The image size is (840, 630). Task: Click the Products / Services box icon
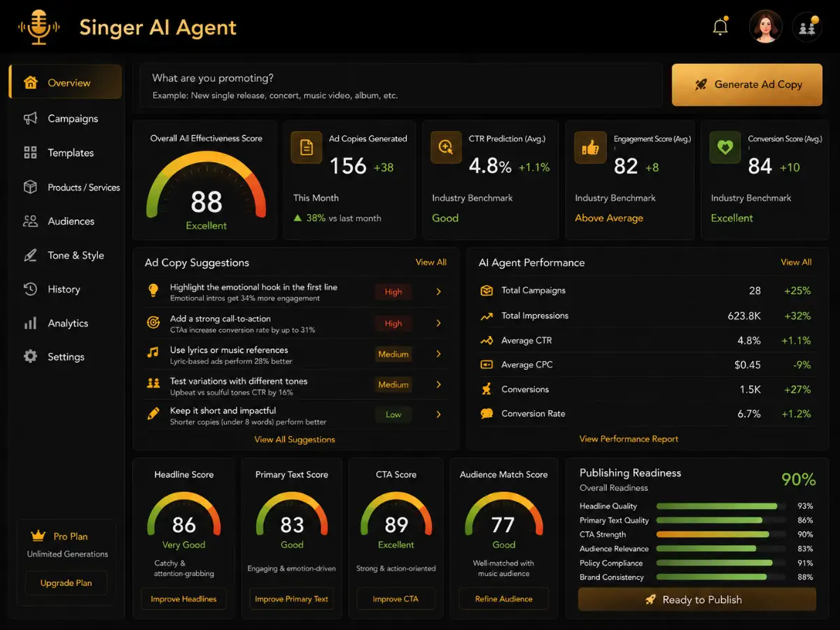point(30,187)
